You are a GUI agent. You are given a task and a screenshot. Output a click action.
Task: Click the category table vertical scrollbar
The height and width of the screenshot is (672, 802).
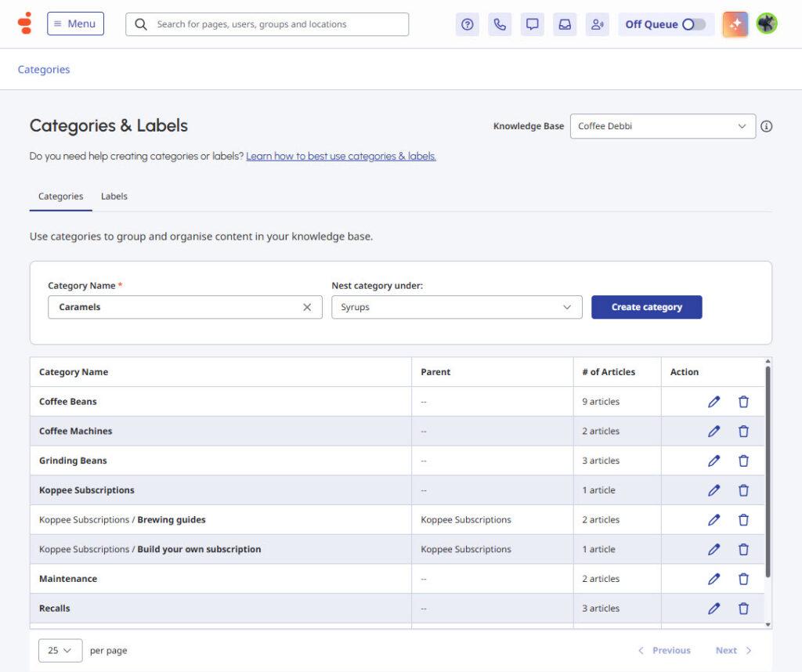pyautogui.click(x=768, y=470)
